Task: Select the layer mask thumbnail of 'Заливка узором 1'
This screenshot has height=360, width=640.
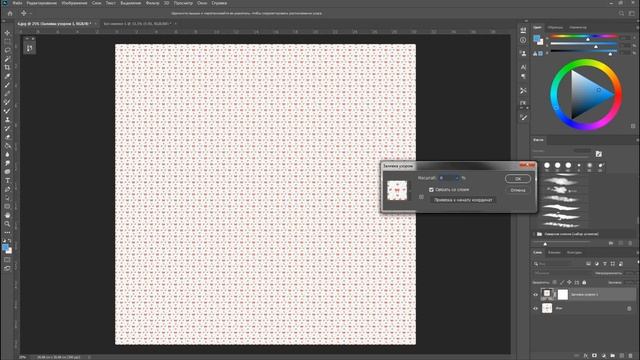Action: 563,294
